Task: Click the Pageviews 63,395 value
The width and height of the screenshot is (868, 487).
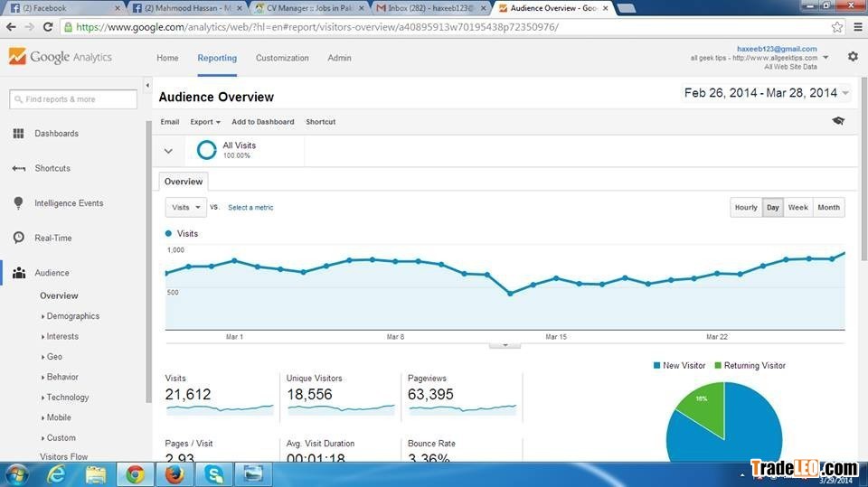Action: pos(430,394)
